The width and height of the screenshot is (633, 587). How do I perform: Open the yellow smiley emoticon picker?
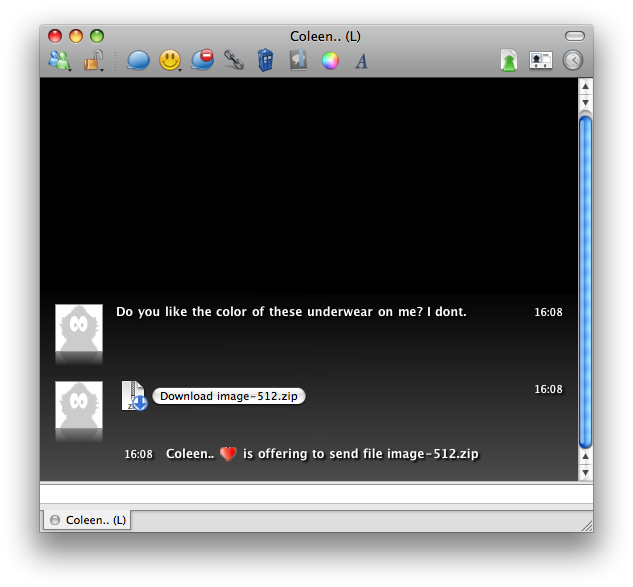[170, 61]
